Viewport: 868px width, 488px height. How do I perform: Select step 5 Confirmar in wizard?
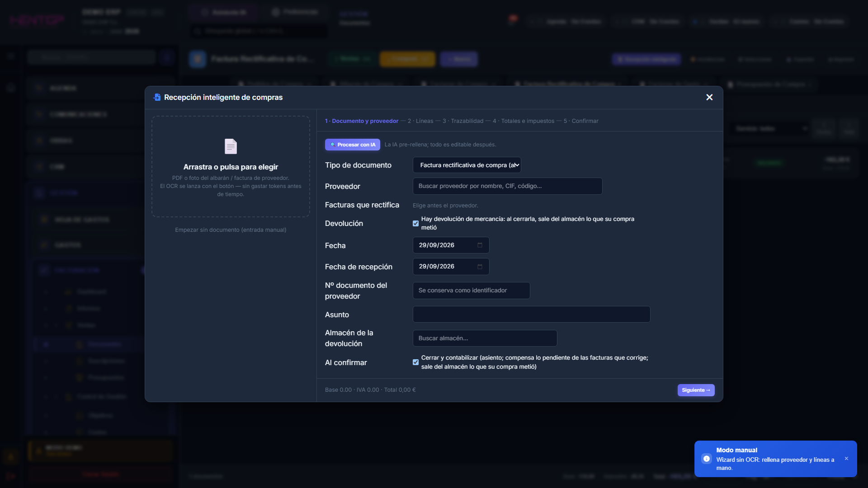point(581,121)
